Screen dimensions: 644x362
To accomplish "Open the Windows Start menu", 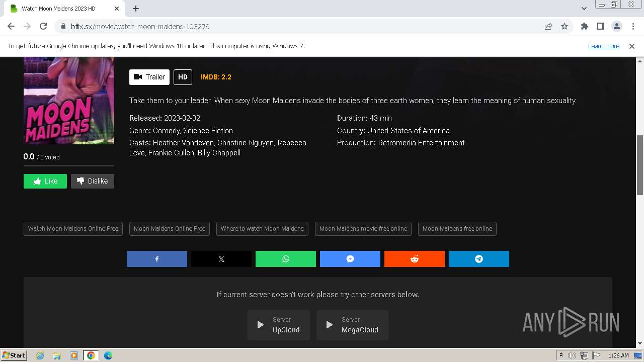I will (14, 355).
